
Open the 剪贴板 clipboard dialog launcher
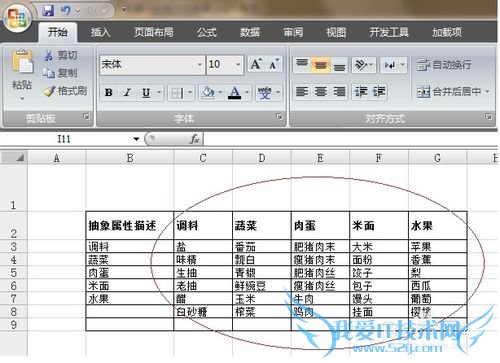point(86,117)
